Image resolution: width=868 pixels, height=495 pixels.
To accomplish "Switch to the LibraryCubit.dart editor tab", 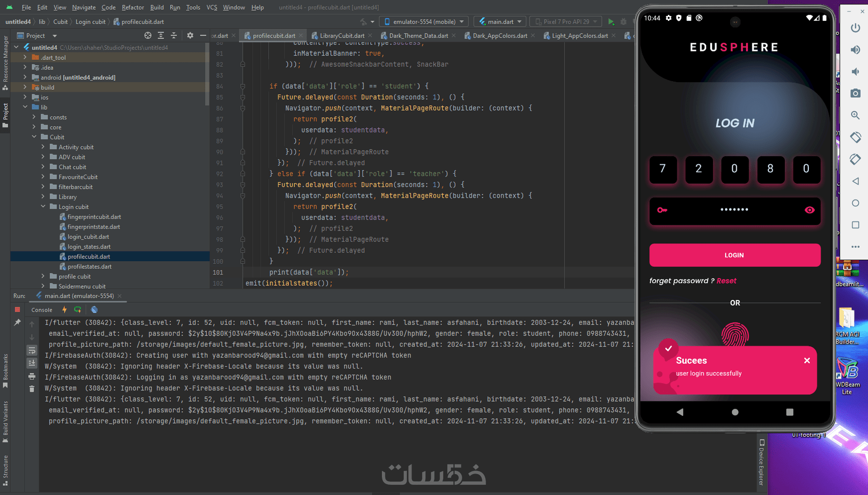I will pos(341,36).
